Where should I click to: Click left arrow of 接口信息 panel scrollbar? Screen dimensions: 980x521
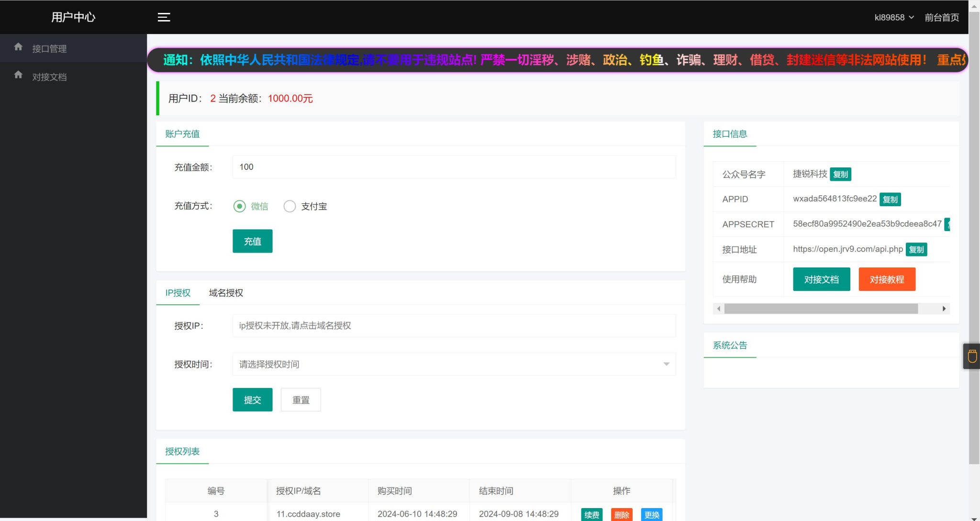[x=719, y=309]
